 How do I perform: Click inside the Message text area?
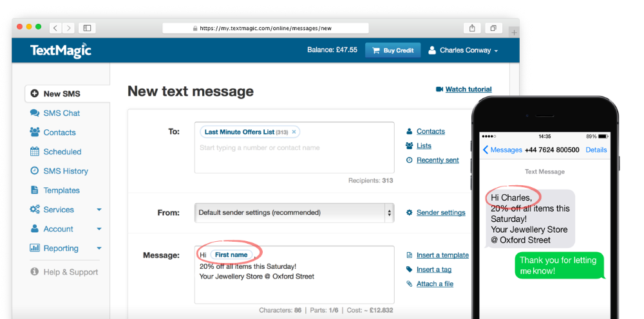294,275
